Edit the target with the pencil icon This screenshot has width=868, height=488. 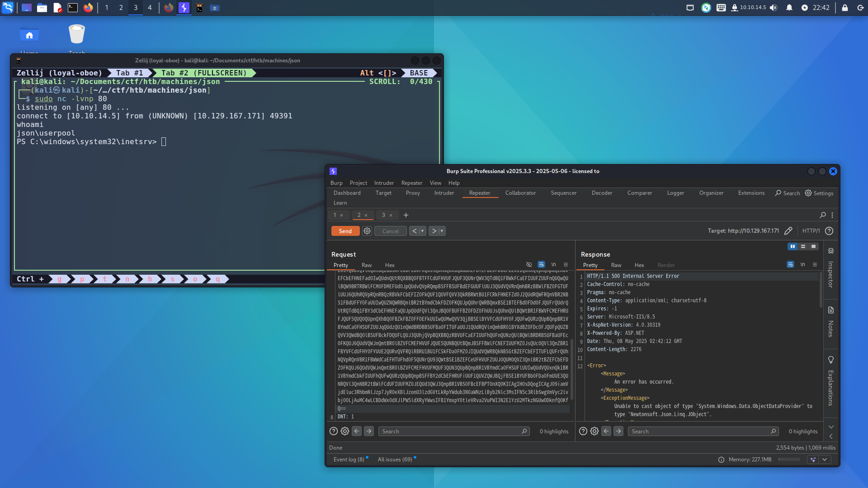788,231
